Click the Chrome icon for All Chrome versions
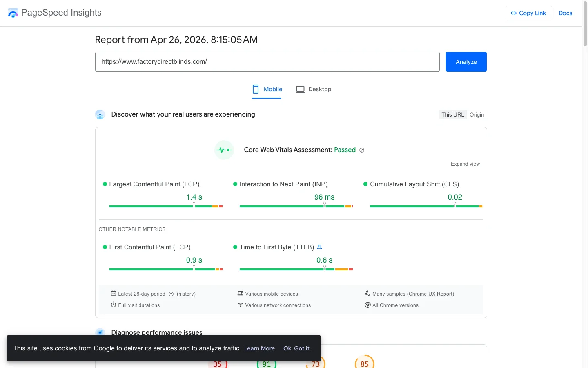Viewport: 588px width, 368px height. 367,305
